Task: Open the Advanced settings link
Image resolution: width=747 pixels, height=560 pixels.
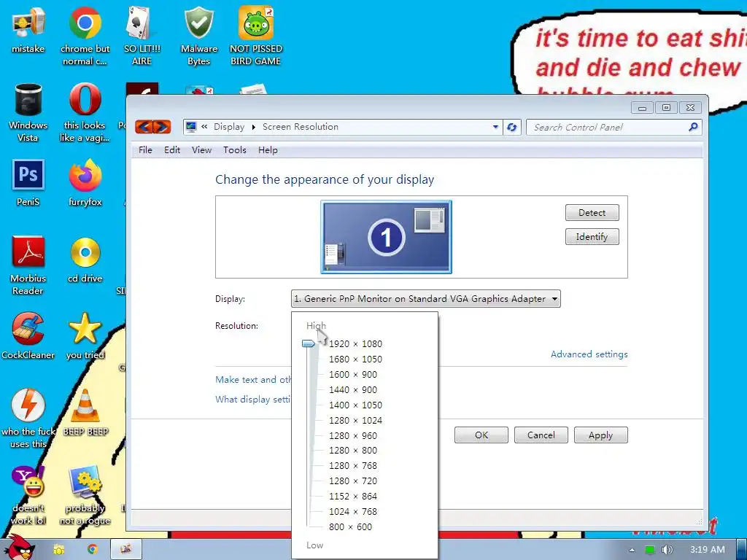Action: [x=589, y=354]
